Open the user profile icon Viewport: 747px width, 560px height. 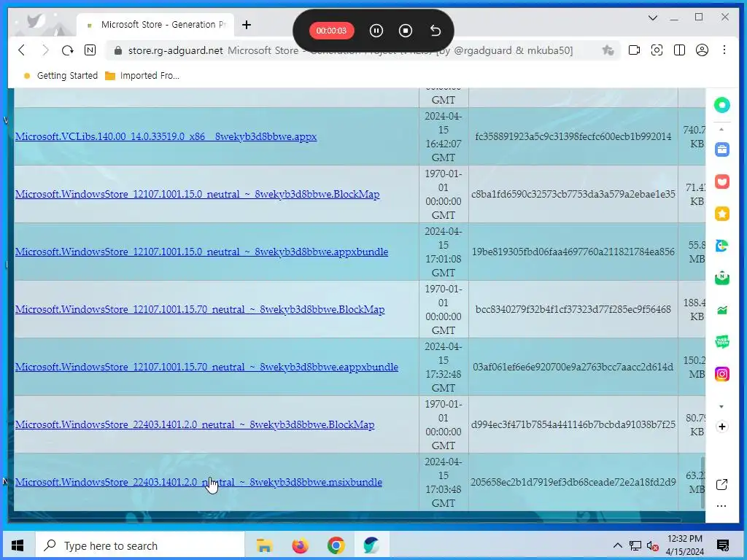pyautogui.click(x=702, y=50)
